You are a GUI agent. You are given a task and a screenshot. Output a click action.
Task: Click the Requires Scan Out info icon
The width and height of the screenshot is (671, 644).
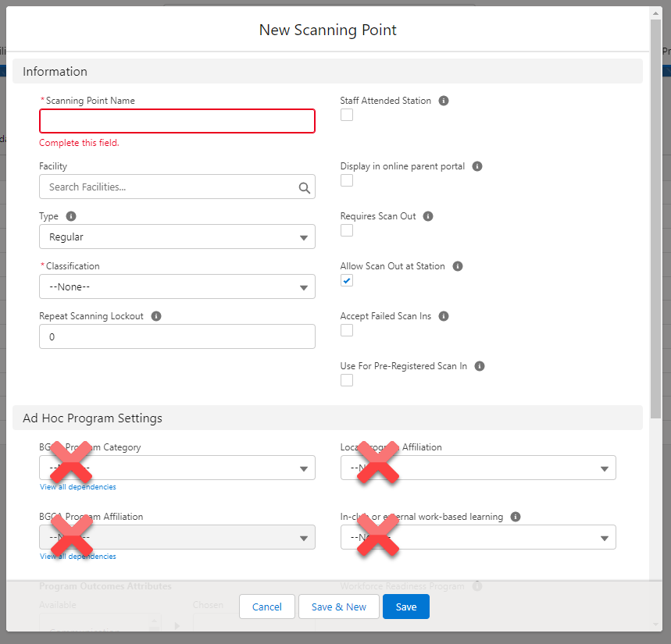point(427,216)
